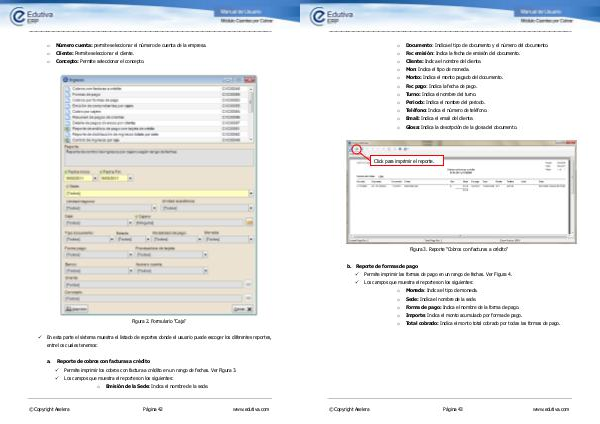600x424 pixels.
Task: Click the Ingresos window title bar icon
Action: pos(66,78)
